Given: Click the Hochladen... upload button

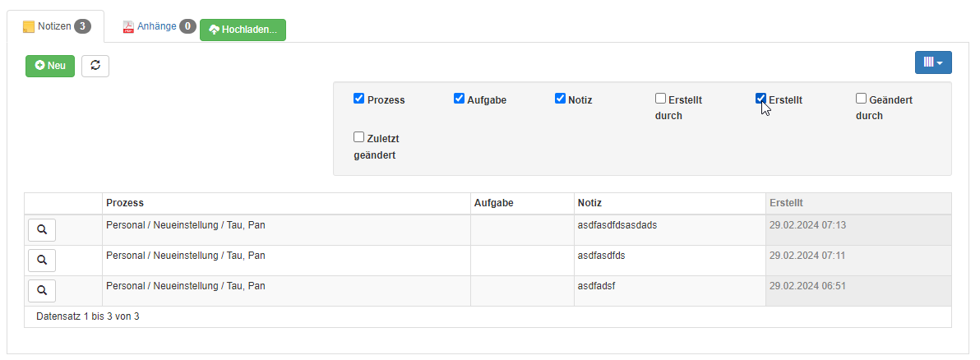Looking at the screenshot, I should click(x=243, y=30).
